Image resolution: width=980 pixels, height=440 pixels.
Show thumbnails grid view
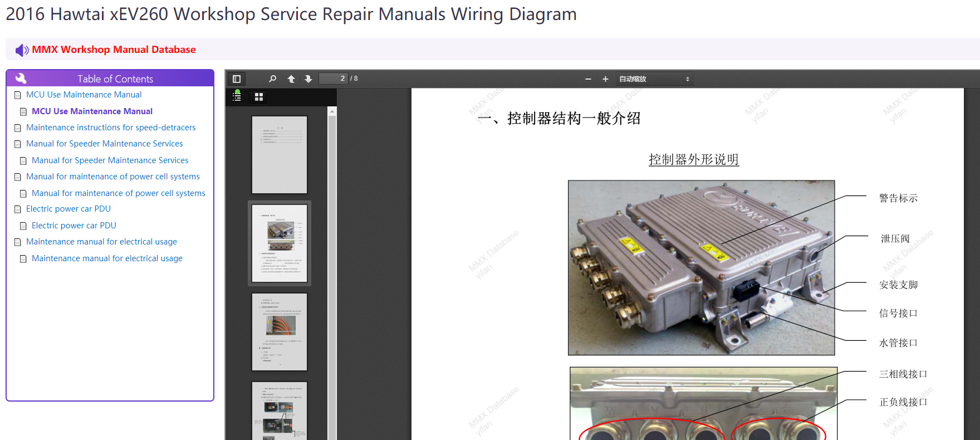[259, 97]
